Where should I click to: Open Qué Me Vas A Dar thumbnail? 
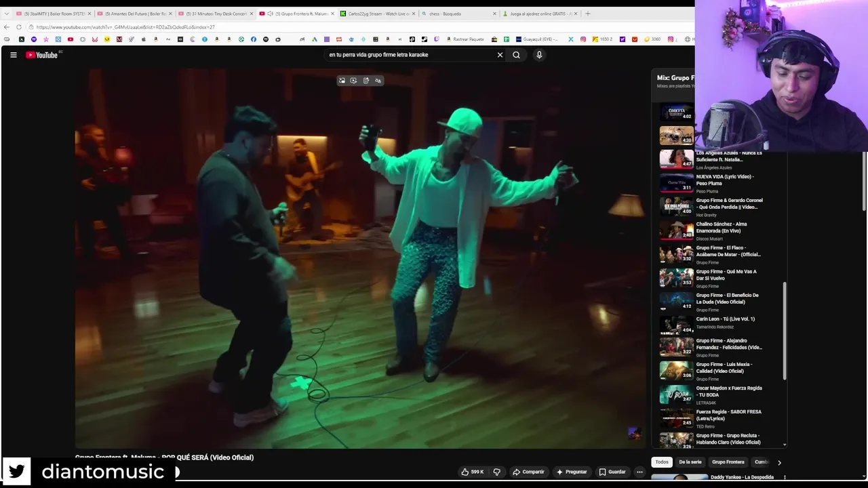tap(677, 278)
